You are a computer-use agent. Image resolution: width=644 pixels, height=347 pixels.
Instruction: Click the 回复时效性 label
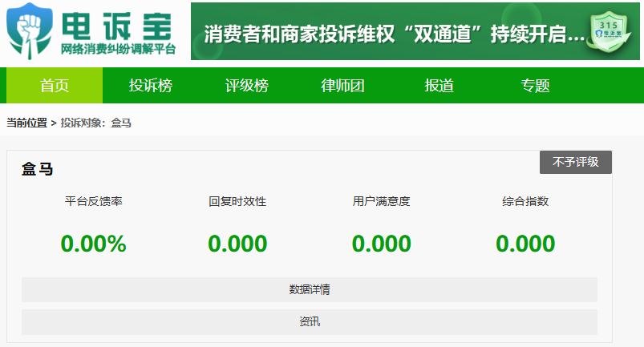point(237,201)
